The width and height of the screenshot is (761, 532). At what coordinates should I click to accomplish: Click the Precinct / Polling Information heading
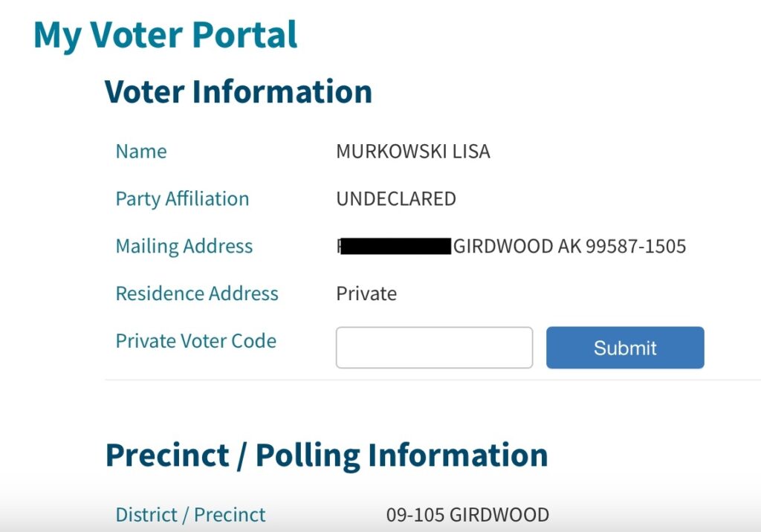point(327,455)
